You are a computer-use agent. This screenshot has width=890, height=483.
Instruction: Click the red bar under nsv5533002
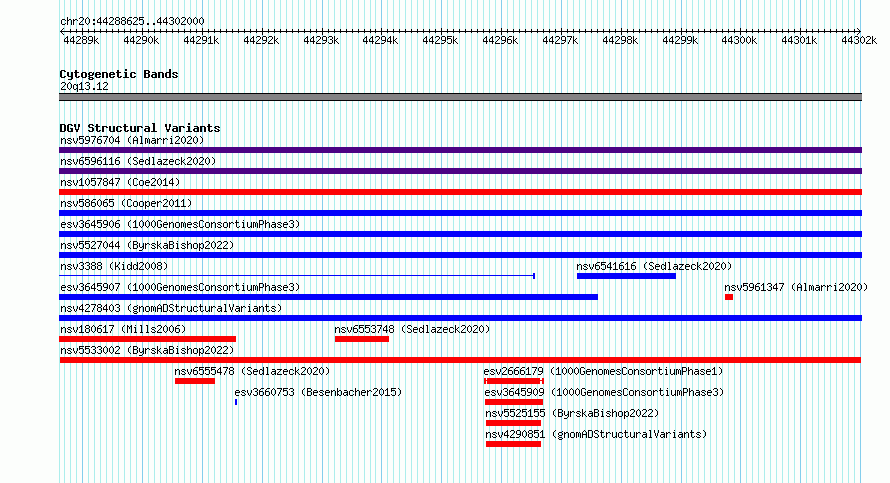point(460,360)
